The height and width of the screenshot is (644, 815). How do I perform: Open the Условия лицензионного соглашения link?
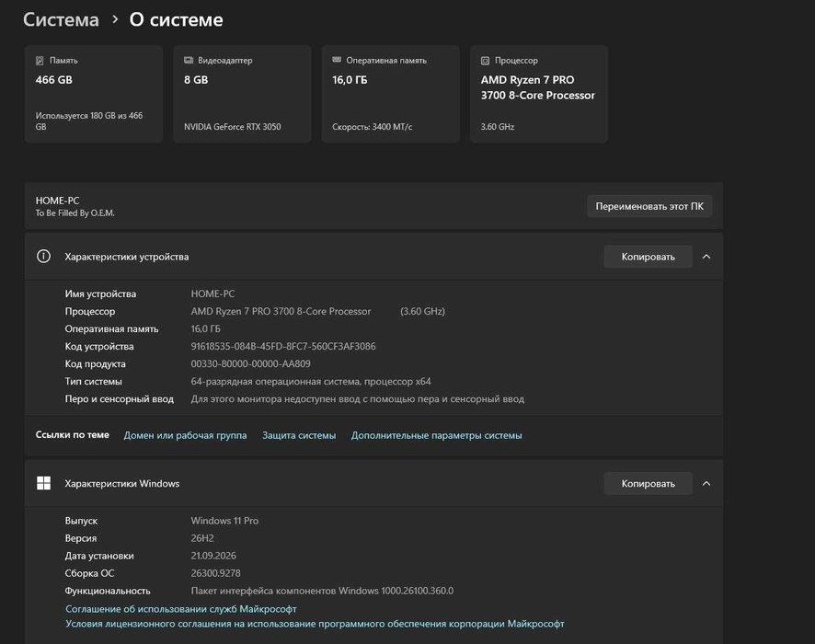click(x=315, y=624)
